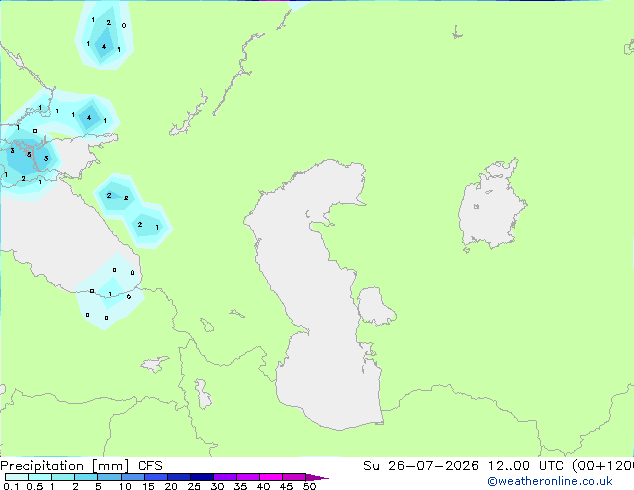Click the legend swatch between 0.1 and 0.5

[x=17, y=477]
